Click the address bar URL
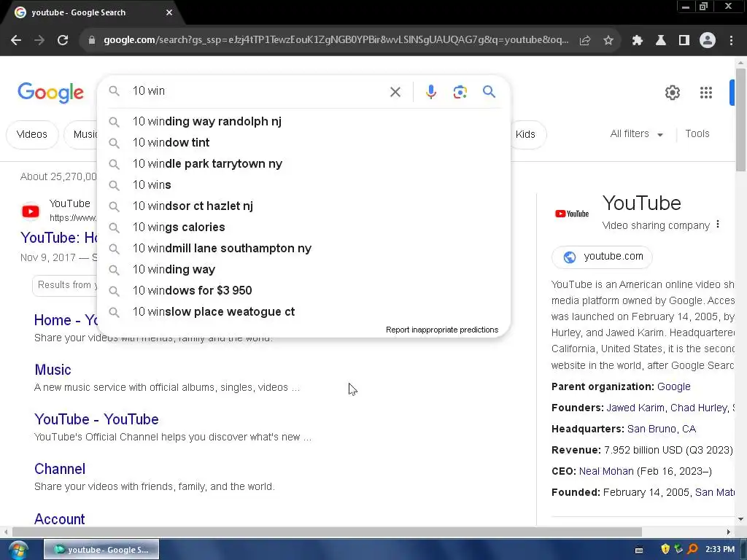747x560 pixels. pos(336,40)
